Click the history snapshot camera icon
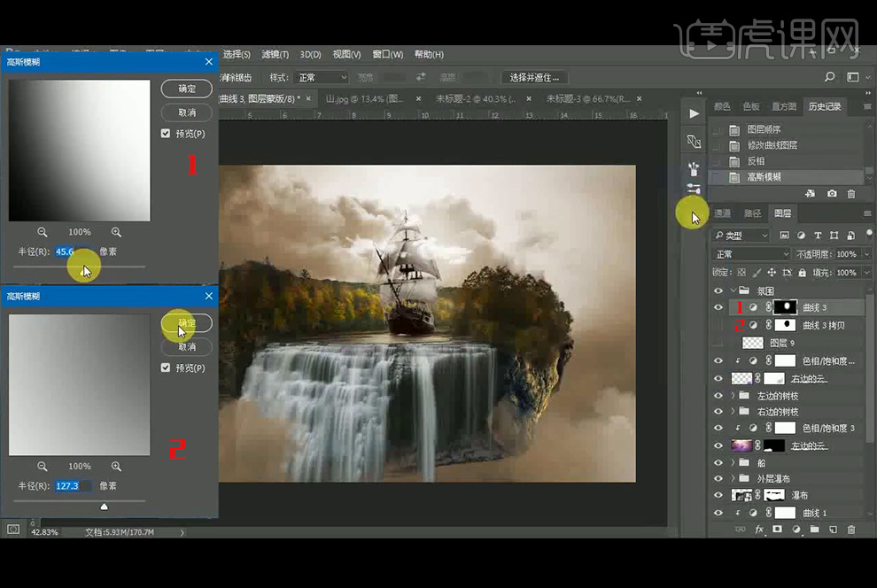Image resolution: width=877 pixels, height=588 pixels. click(x=832, y=194)
